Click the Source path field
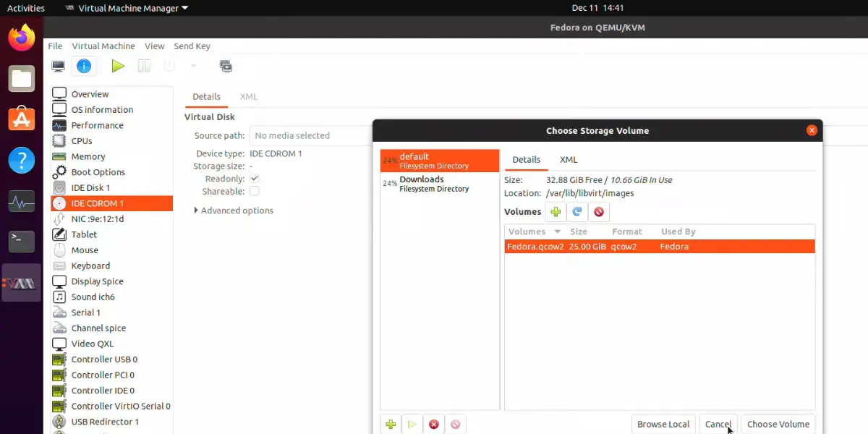Screen dimensions: 868x434 (311, 135)
